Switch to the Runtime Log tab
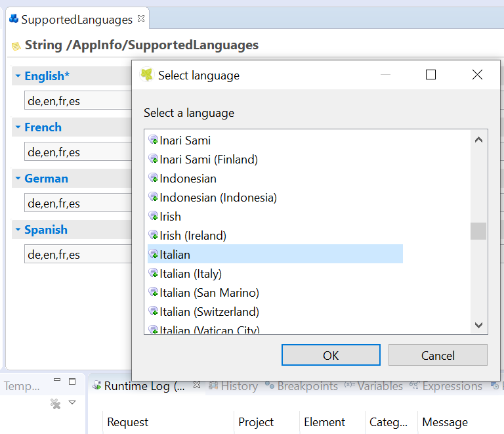 (144, 386)
